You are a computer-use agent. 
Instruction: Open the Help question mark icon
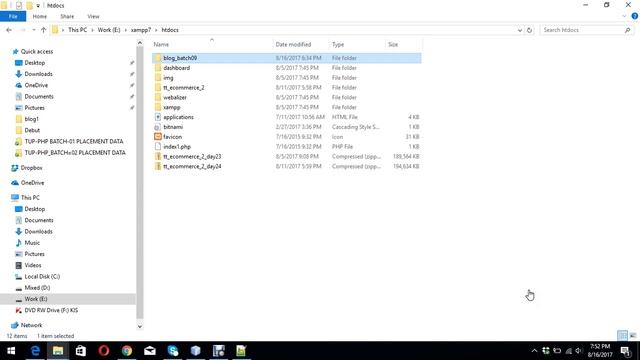tap(635, 16)
